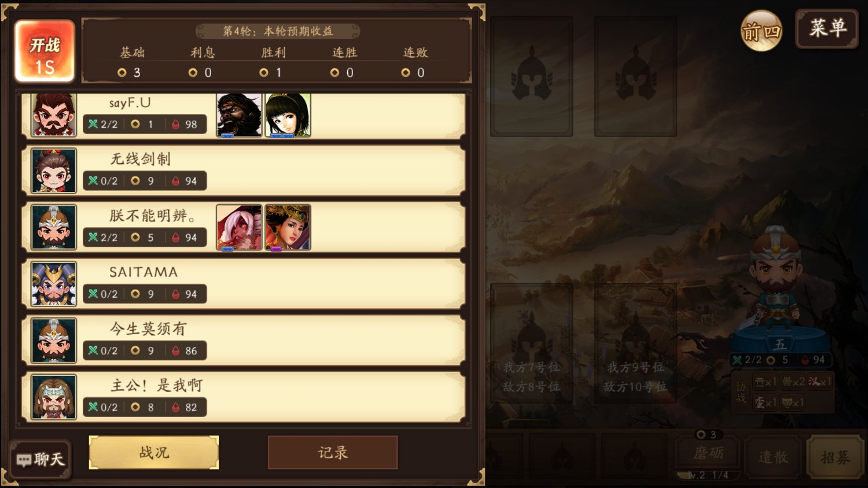The image size is (868, 488).
Task: Open the 聊天 chat button
Action: (x=41, y=459)
